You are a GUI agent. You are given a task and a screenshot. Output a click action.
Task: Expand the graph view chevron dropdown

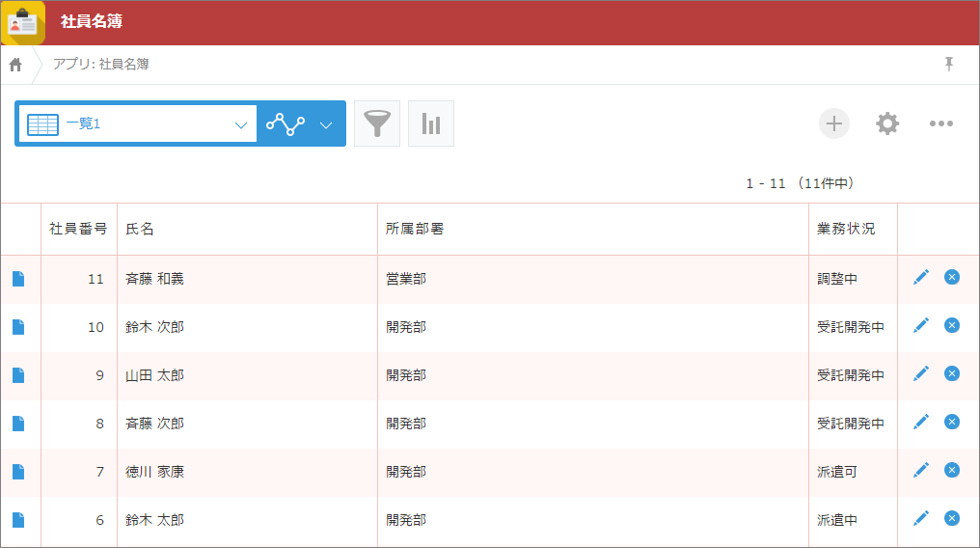coord(326,124)
